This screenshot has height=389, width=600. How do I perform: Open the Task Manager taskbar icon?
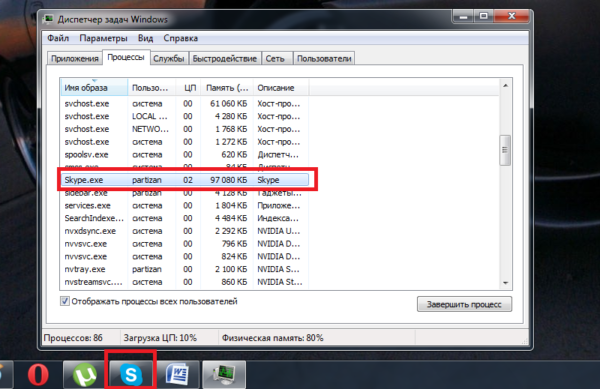[224, 375]
